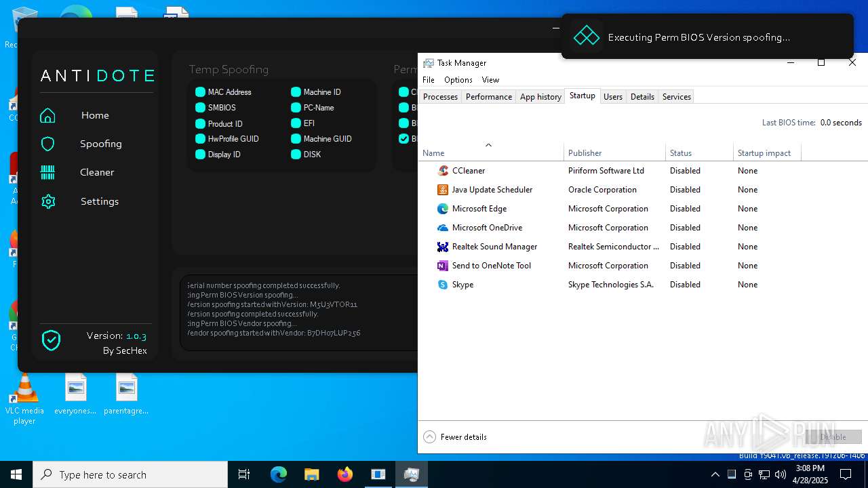
Task: Toggle the Display ID checkbox
Action: 200,155
